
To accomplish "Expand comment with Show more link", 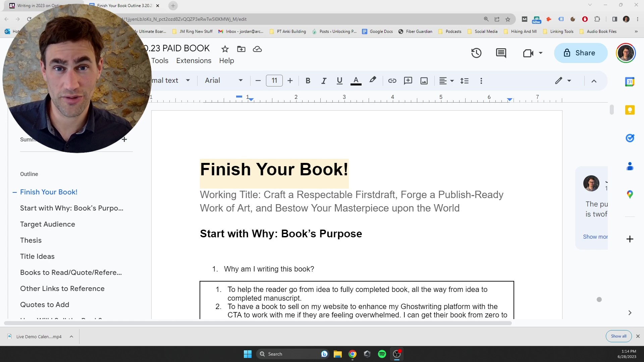I will [x=595, y=237].
